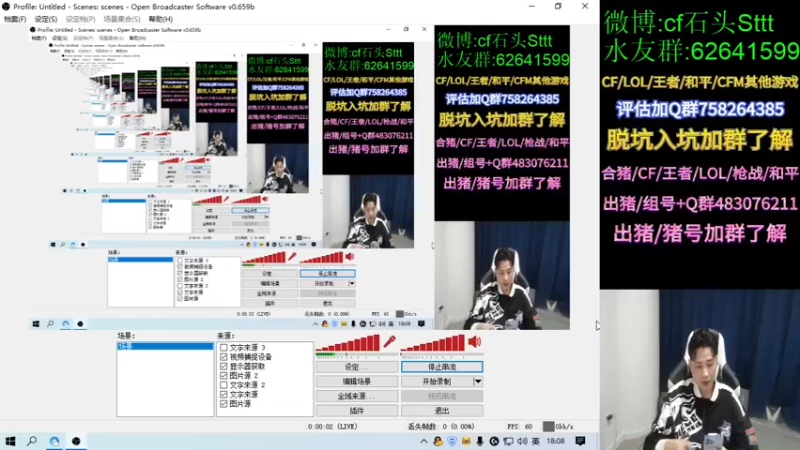
Task: Open the Edge browser from taskbar
Action: coord(54,441)
